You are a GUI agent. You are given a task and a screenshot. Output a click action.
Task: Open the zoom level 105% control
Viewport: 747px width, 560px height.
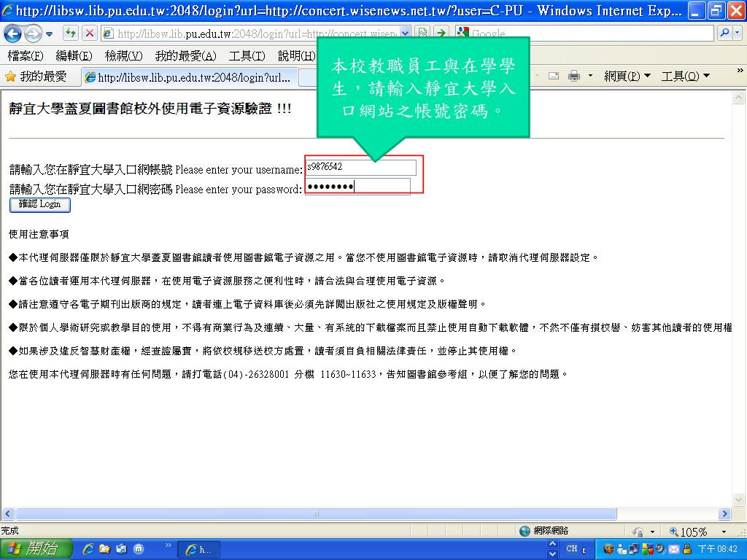(x=689, y=532)
